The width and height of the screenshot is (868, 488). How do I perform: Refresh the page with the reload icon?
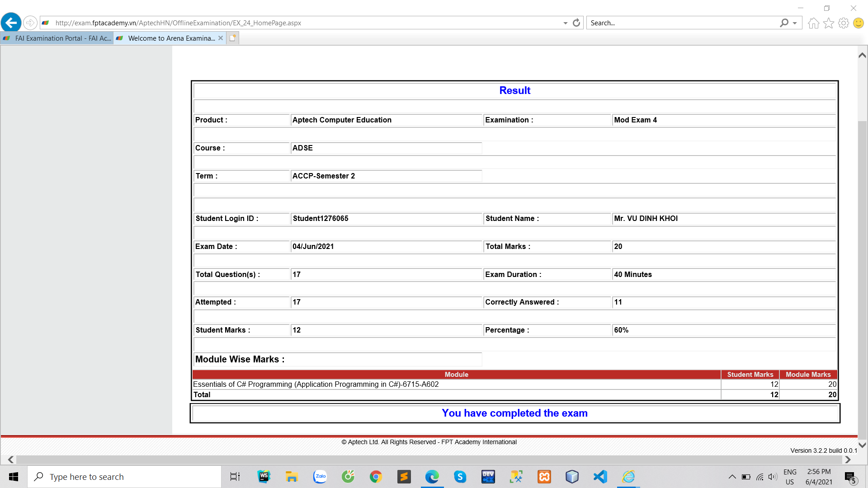[576, 23]
